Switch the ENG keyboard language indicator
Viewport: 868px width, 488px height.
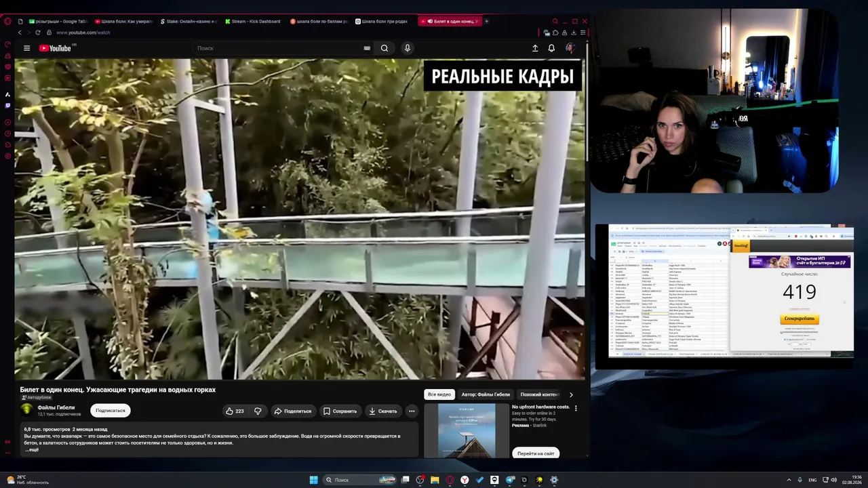[812, 480]
